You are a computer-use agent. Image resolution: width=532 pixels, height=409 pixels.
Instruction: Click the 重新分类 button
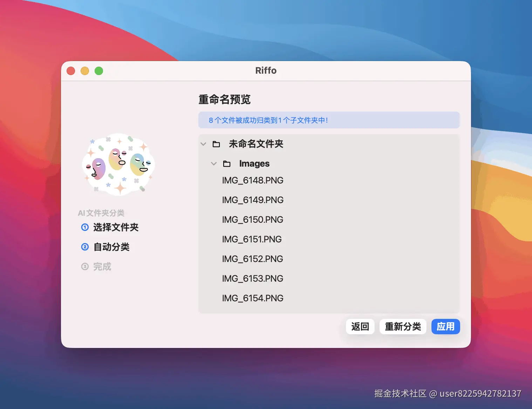(x=403, y=327)
